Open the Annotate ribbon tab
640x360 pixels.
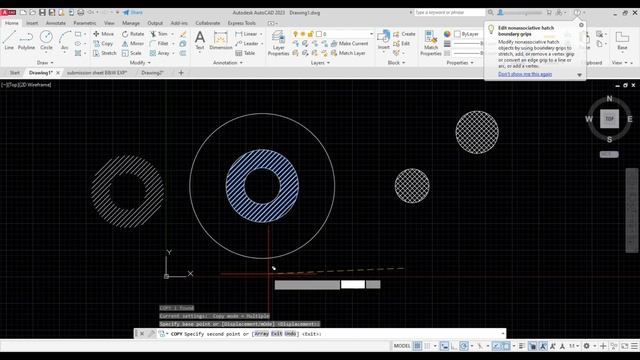coord(56,23)
